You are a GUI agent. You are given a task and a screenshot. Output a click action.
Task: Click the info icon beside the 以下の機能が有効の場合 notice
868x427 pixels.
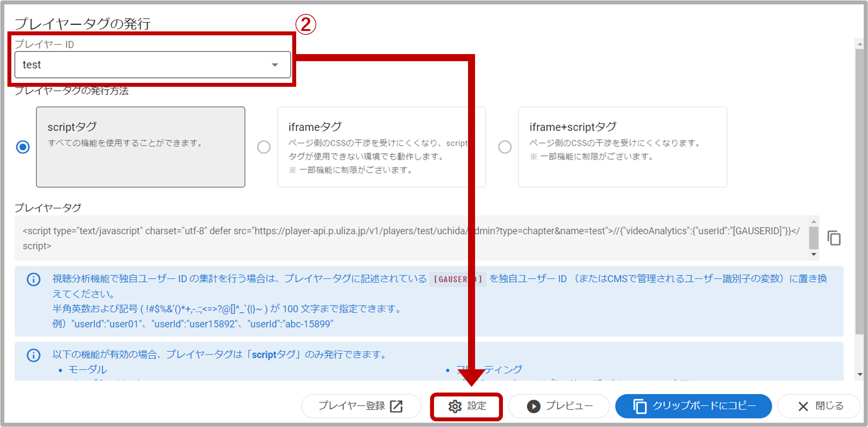coord(34,355)
